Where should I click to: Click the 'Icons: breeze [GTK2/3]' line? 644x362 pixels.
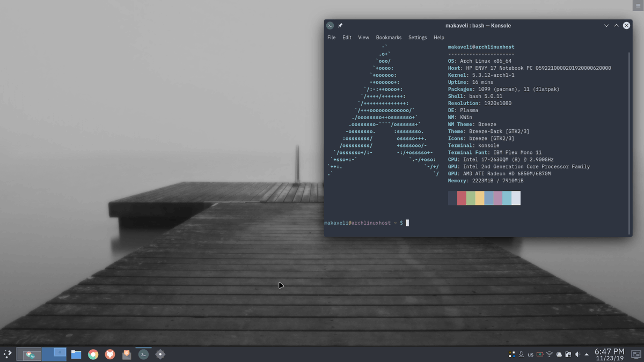click(482, 138)
